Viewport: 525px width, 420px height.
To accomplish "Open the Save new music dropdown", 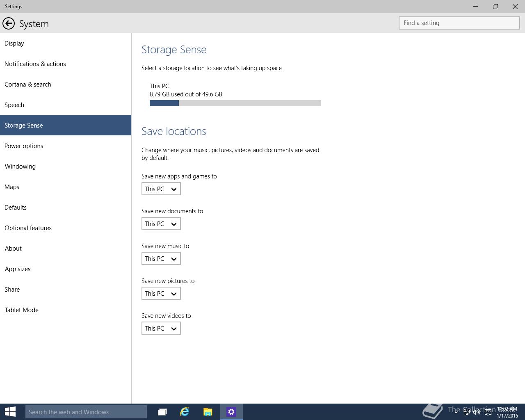I will click(161, 259).
